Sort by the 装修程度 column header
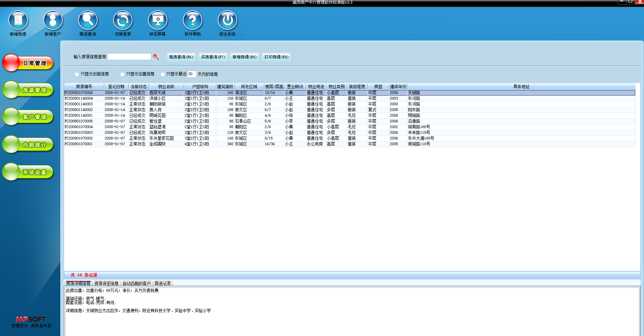Image resolution: width=644 pixels, height=336 pixels. tap(357, 87)
